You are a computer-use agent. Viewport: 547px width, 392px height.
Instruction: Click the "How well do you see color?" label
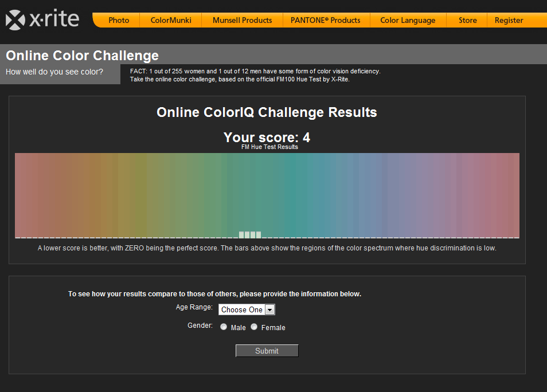(x=54, y=72)
